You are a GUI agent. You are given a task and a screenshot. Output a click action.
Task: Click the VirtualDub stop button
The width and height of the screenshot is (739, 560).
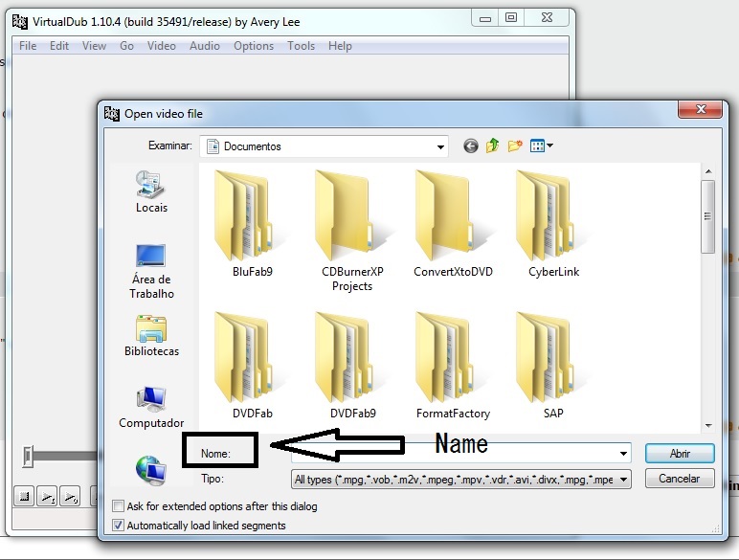pyautogui.click(x=24, y=497)
